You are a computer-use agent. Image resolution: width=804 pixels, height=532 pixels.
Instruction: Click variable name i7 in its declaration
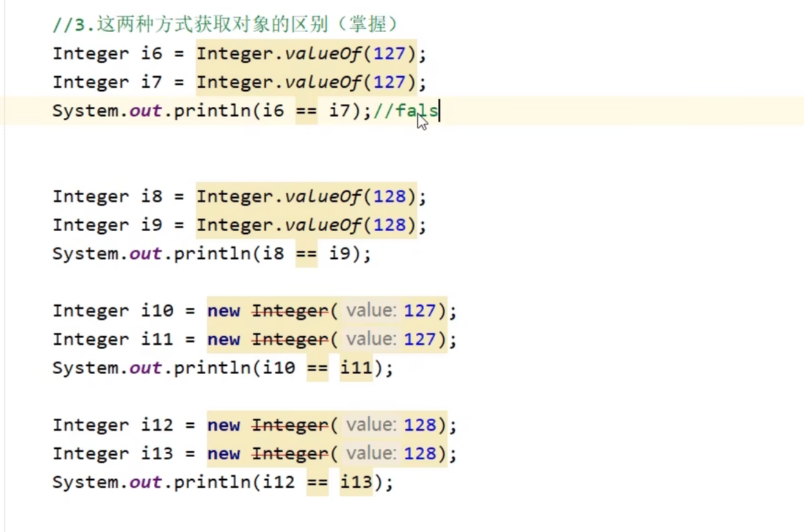click(x=152, y=82)
